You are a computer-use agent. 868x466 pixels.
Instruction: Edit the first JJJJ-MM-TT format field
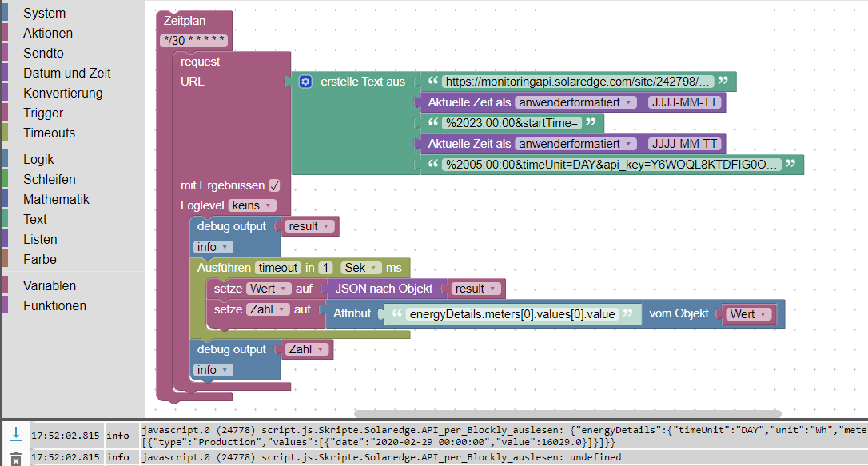click(x=684, y=102)
